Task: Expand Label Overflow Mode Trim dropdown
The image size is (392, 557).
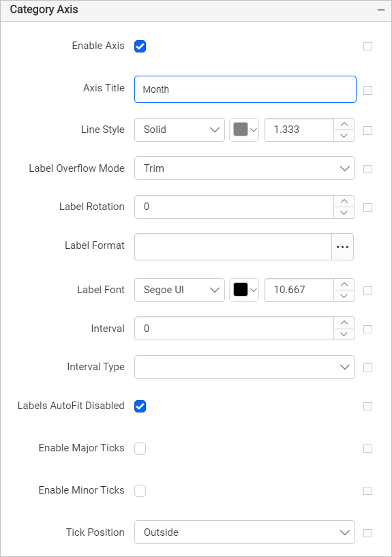Action: tap(245, 168)
